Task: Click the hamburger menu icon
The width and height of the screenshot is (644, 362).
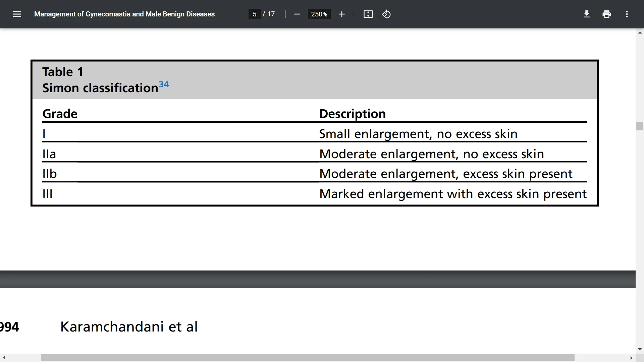Action: pos(17,14)
